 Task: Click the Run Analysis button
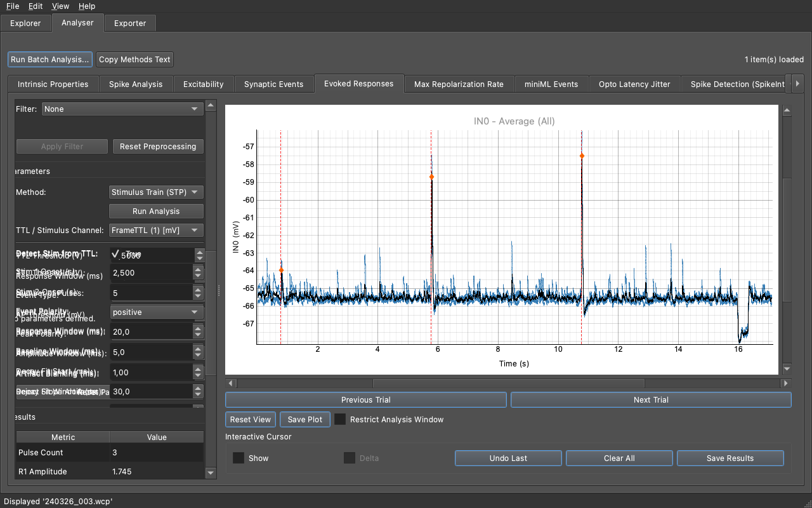coord(156,211)
